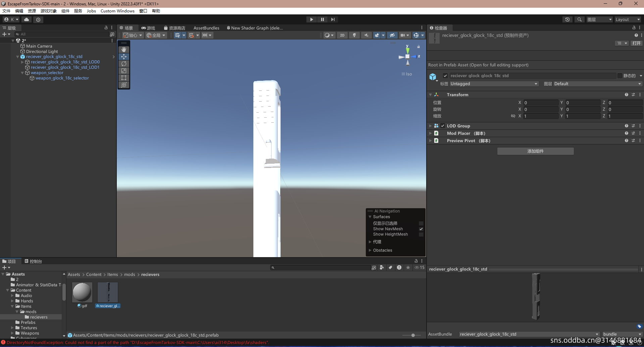This screenshot has height=347, width=644.
Task: Expand the Mod Placer component
Action: [x=430, y=133]
